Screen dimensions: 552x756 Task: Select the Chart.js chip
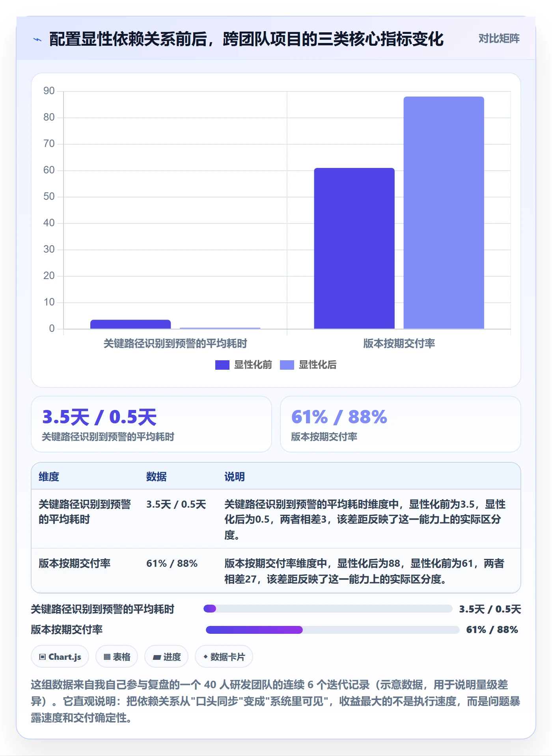tap(60, 657)
